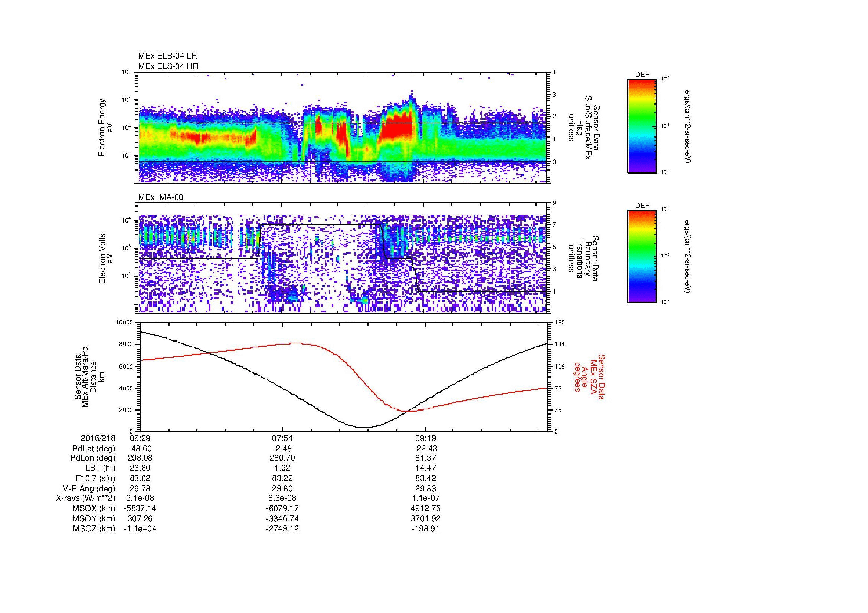
Task: Click the 'Electron Energy eV' axis label
Action: [x=106, y=128]
